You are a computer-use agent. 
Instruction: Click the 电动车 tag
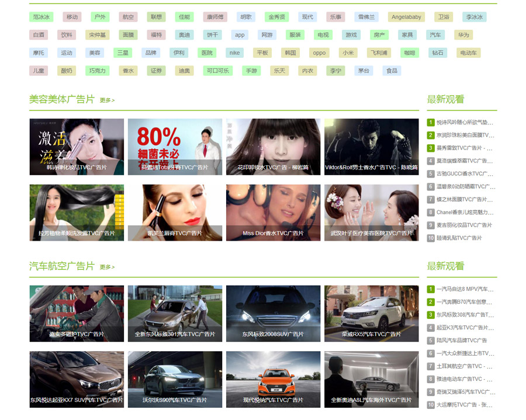(468, 53)
